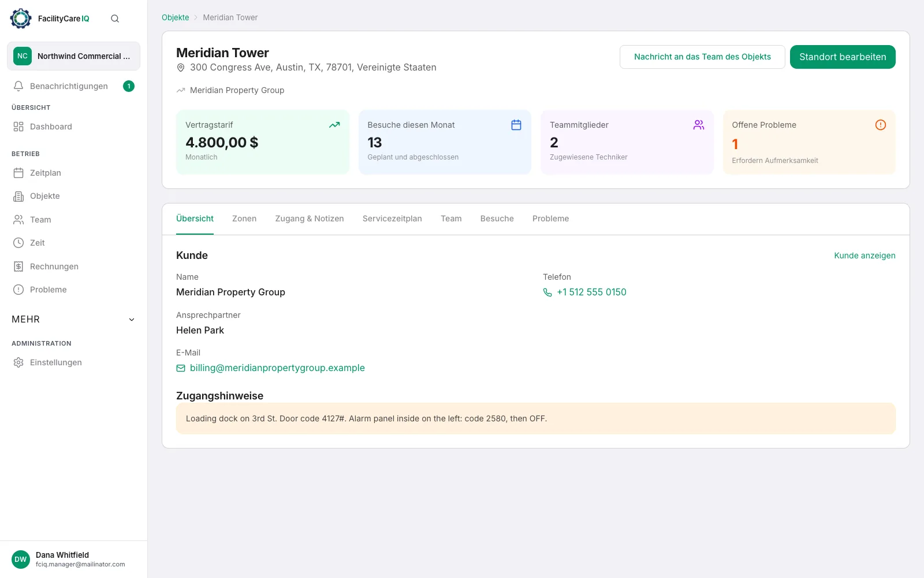
Task: Click the warning icon on Offene Probleme card
Action: (881, 125)
